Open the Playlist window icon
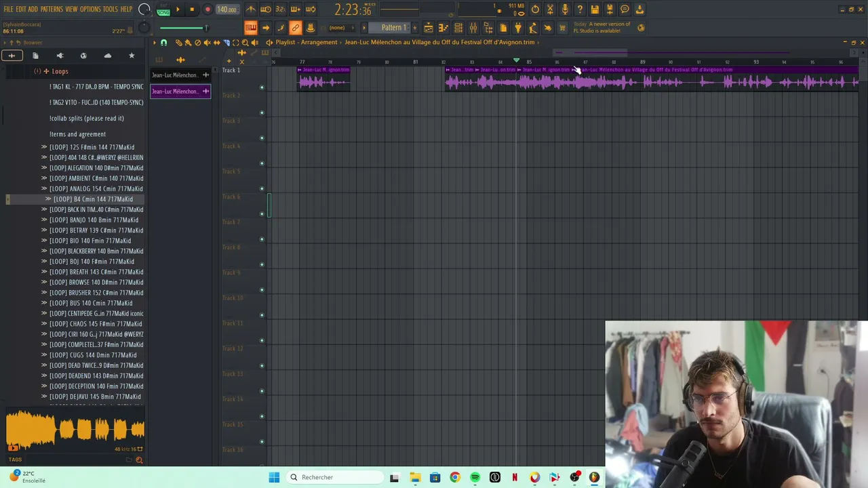 coord(429,28)
